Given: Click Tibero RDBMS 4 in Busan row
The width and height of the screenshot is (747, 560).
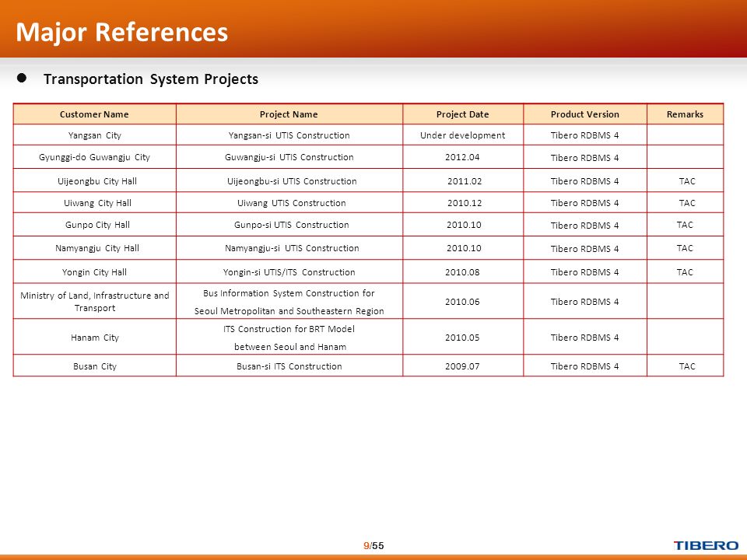Looking at the screenshot, I should 585,366.
